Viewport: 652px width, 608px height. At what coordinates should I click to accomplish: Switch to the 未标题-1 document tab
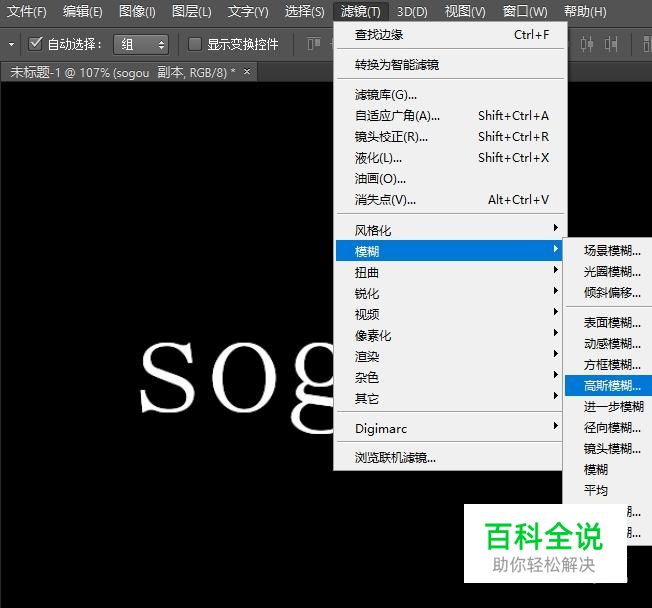pos(122,72)
